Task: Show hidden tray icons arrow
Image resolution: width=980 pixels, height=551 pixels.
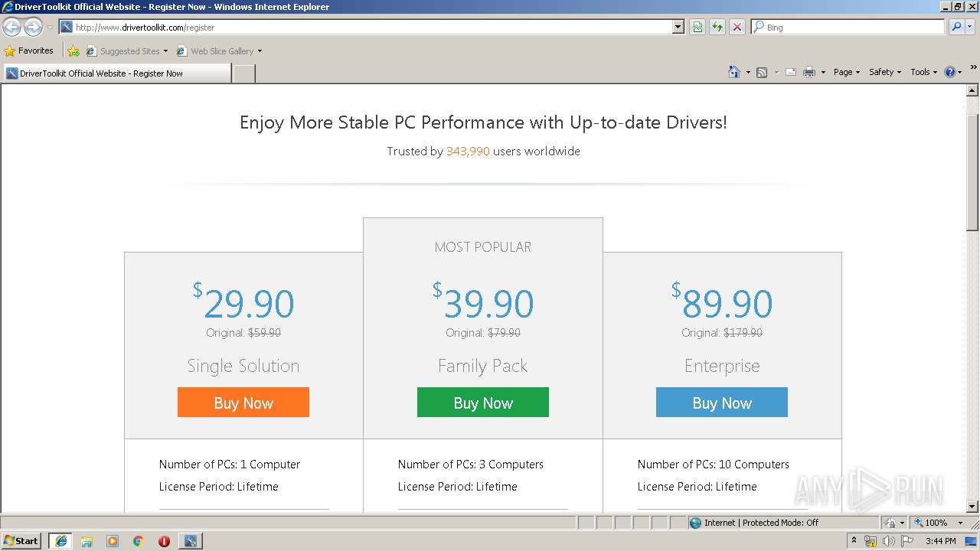Action: tap(854, 541)
